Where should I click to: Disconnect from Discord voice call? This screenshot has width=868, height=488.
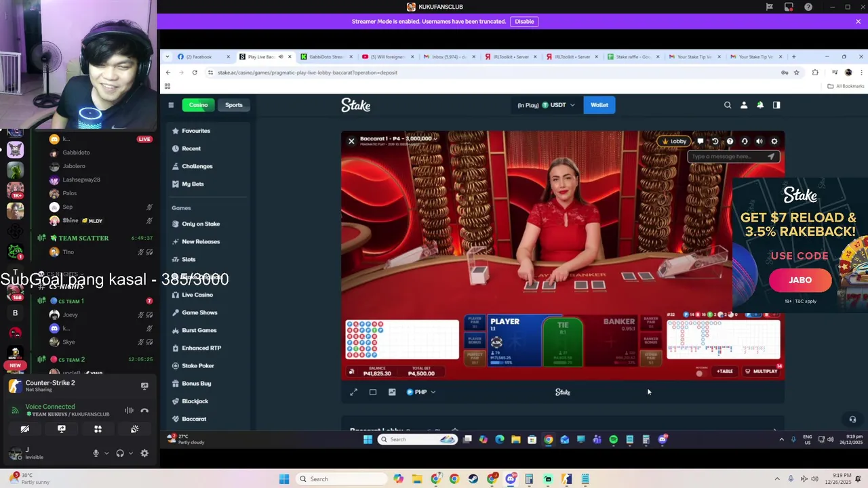[144, 410]
